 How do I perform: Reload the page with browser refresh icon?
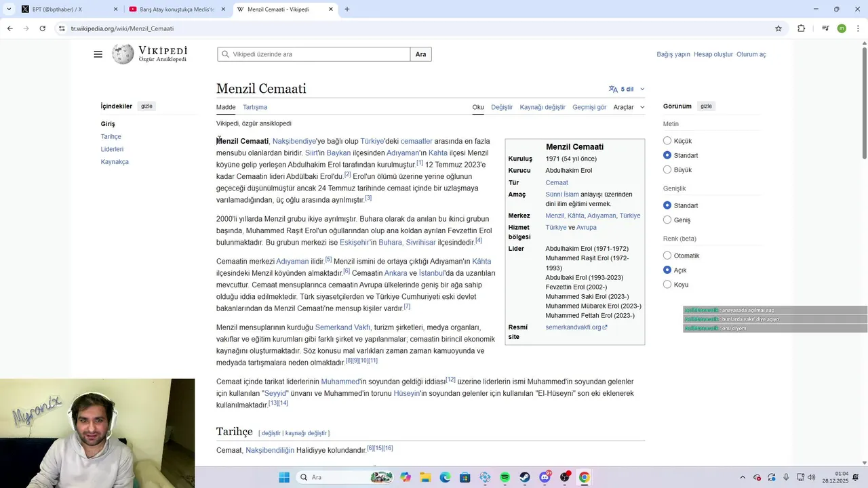(x=42, y=28)
